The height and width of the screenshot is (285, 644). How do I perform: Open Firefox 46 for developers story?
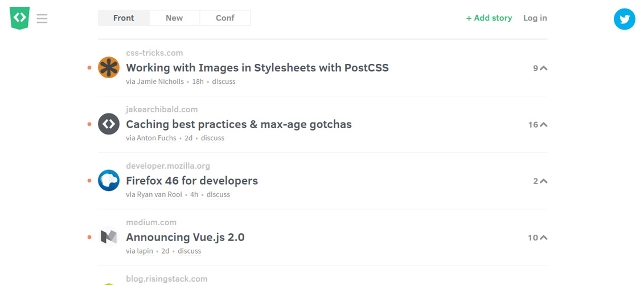[192, 181]
